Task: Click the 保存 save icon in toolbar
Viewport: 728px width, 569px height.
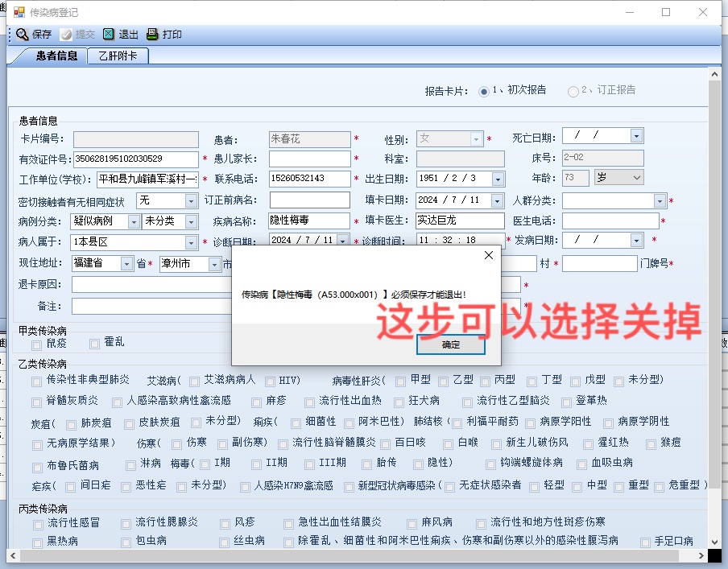Action: point(23,35)
